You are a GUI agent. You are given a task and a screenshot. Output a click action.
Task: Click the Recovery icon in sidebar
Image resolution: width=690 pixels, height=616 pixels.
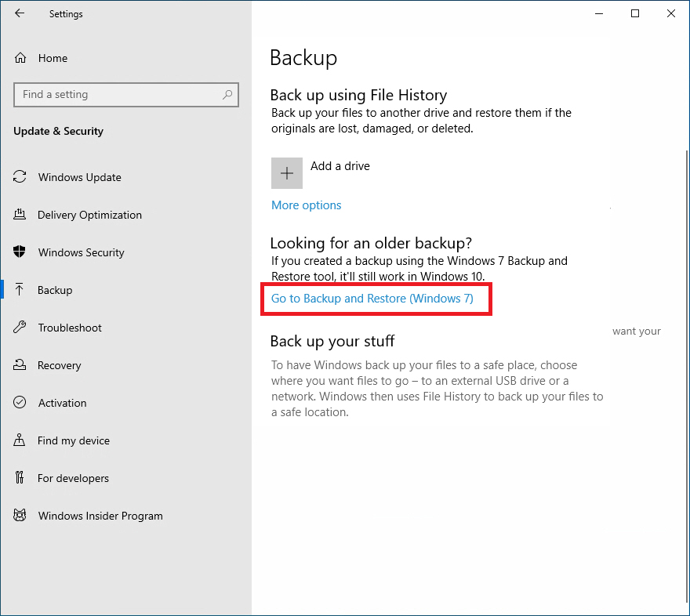coord(20,365)
